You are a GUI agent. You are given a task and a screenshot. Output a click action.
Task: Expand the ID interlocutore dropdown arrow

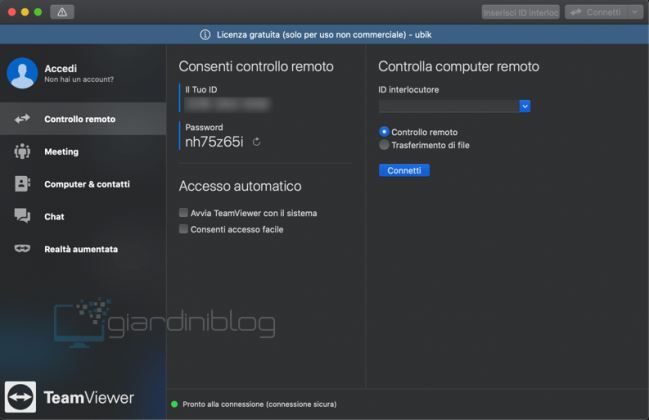(525, 106)
